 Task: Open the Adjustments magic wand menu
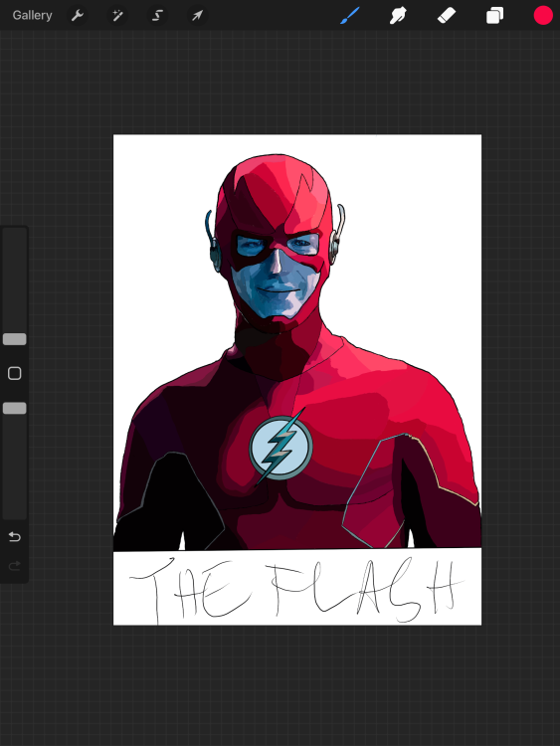[x=117, y=16]
